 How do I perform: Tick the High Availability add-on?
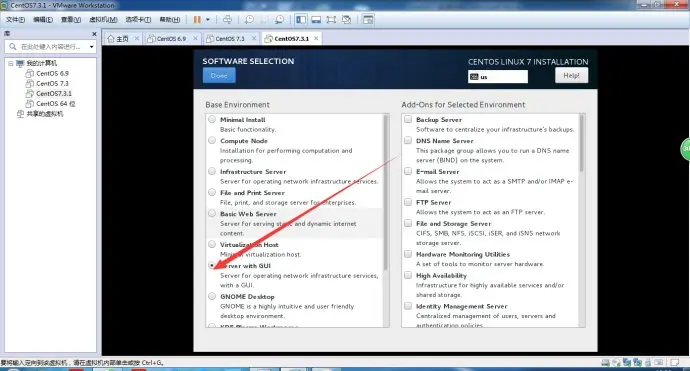(408, 275)
